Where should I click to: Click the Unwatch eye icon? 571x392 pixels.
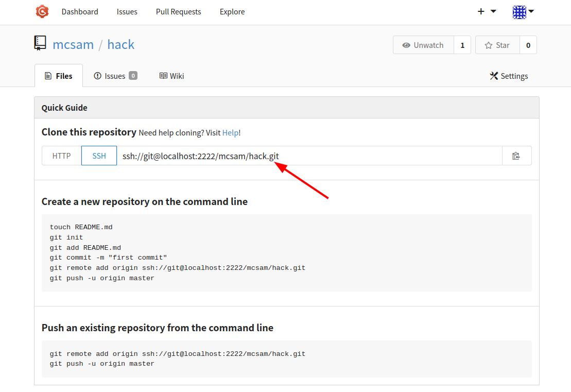[406, 45]
